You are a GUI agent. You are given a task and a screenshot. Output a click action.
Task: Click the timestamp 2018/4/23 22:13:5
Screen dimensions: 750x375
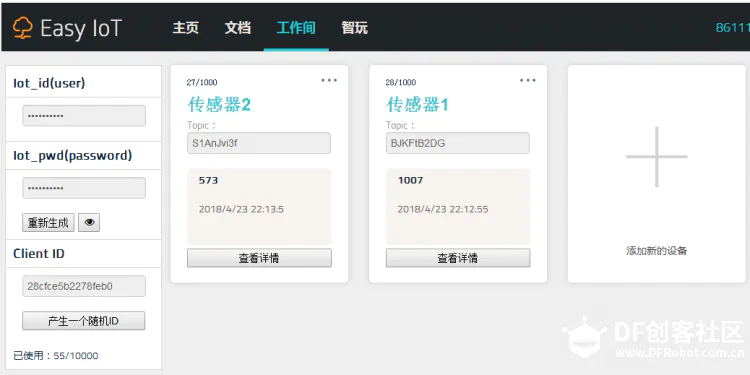pyautogui.click(x=241, y=209)
